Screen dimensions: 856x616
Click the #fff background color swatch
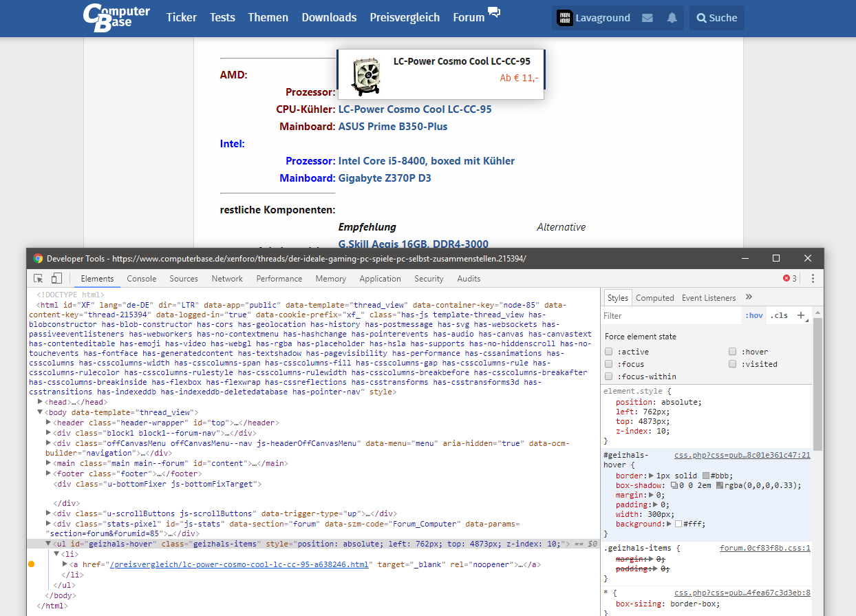pyautogui.click(x=678, y=524)
